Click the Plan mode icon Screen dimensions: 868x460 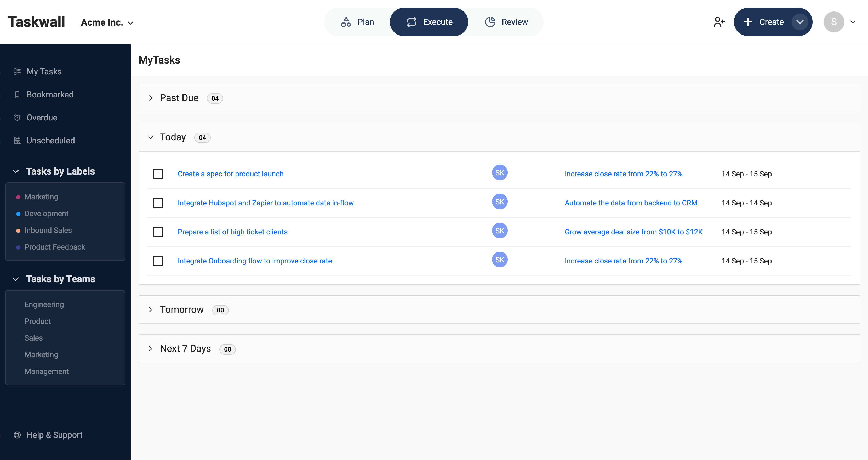346,21
